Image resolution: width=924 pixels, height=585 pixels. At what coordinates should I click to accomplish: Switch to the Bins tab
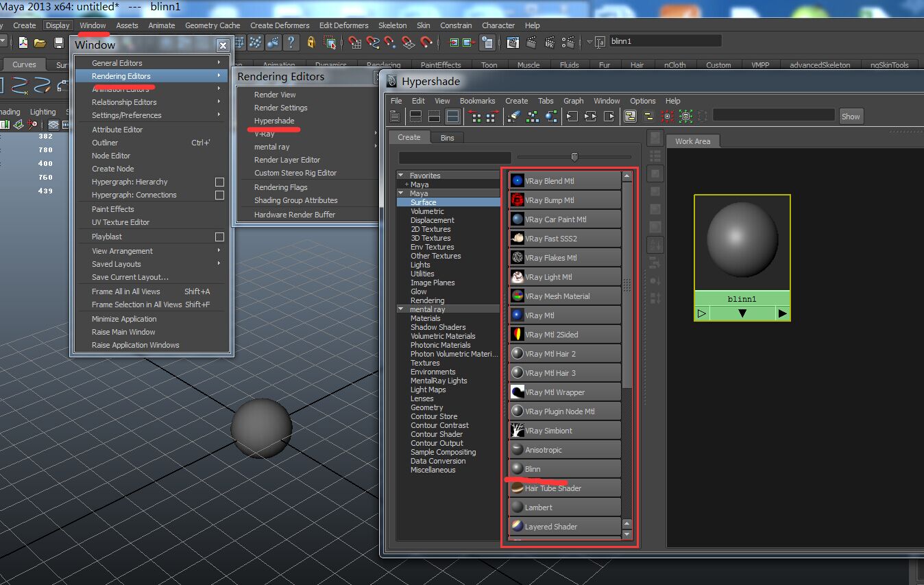point(447,138)
